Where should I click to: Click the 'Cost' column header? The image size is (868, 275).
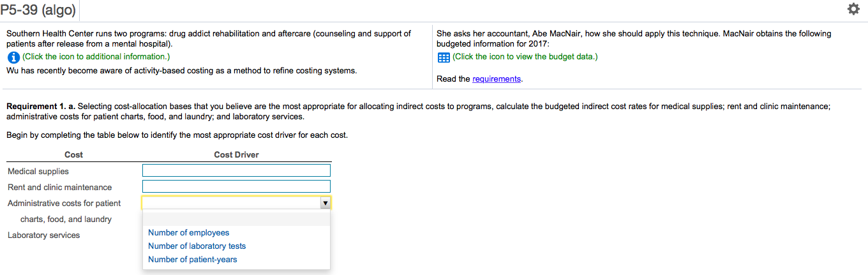click(73, 154)
